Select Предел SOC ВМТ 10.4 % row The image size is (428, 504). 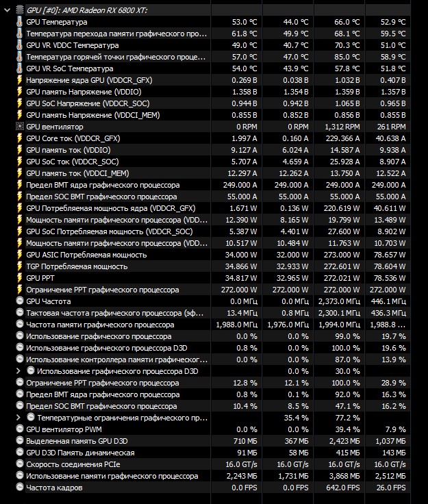click(x=213, y=406)
